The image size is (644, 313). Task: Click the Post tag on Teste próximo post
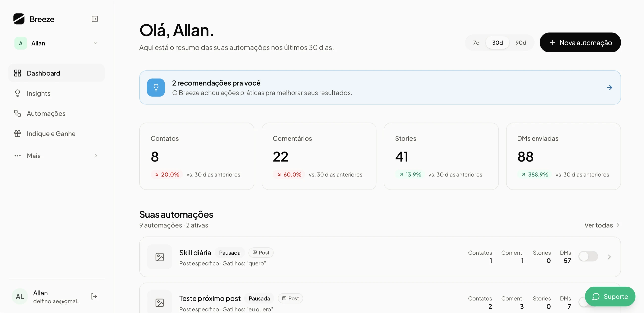tap(290, 298)
